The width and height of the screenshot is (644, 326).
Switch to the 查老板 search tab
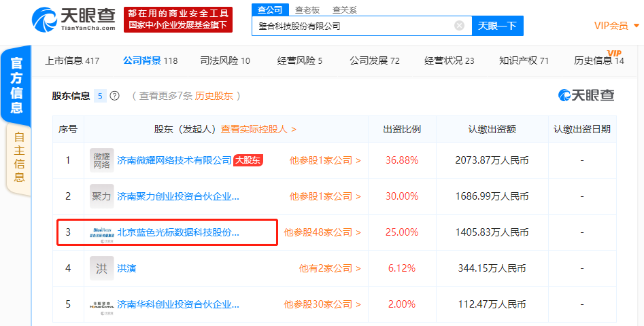pos(307,10)
